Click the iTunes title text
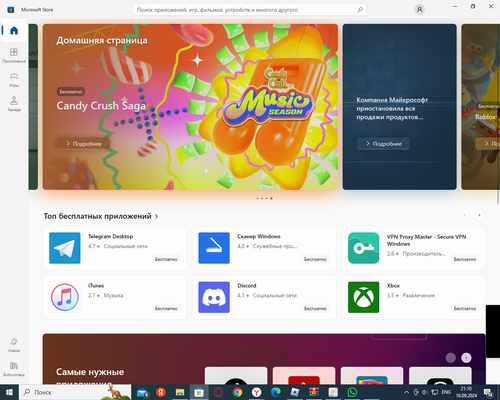This screenshot has height=400, width=500. [96, 286]
